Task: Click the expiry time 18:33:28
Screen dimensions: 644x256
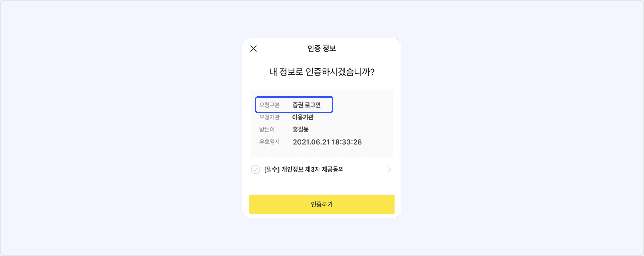Action: click(347, 142)
